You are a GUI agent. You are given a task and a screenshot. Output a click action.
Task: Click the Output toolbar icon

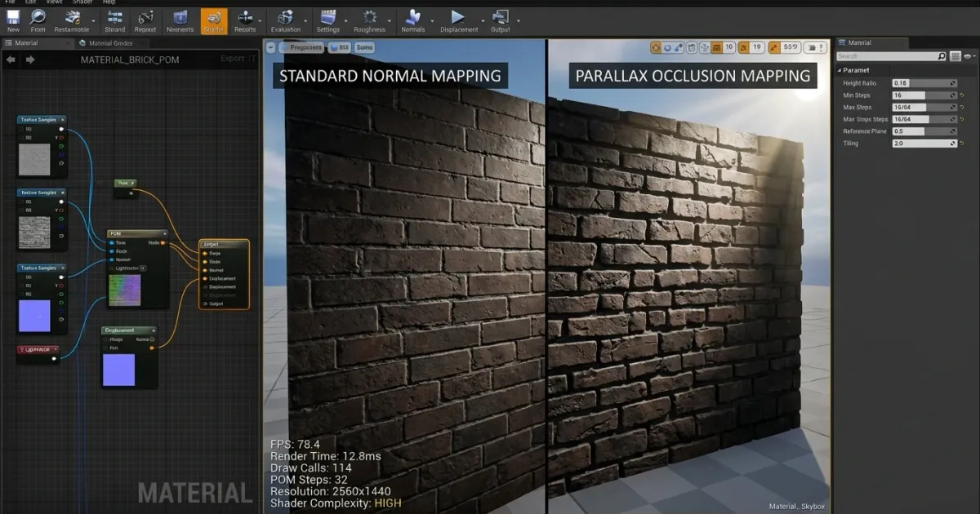(x=501, y=17)
